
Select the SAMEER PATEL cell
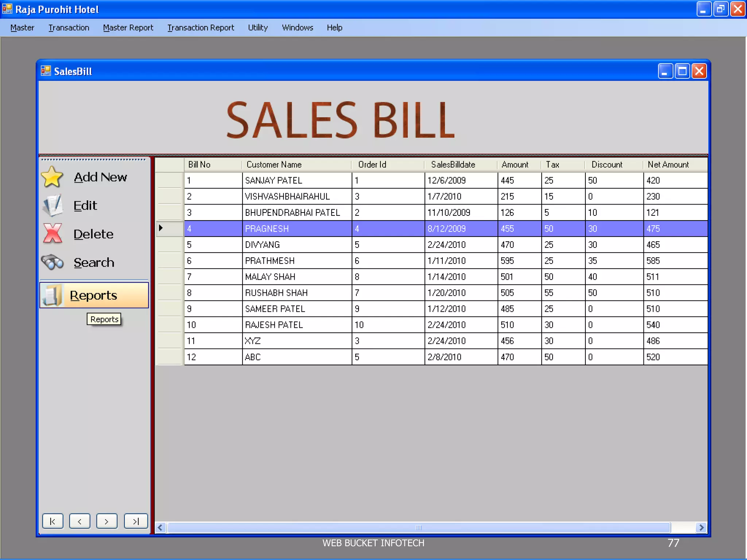pyautogui.click(x=297, y=309)
